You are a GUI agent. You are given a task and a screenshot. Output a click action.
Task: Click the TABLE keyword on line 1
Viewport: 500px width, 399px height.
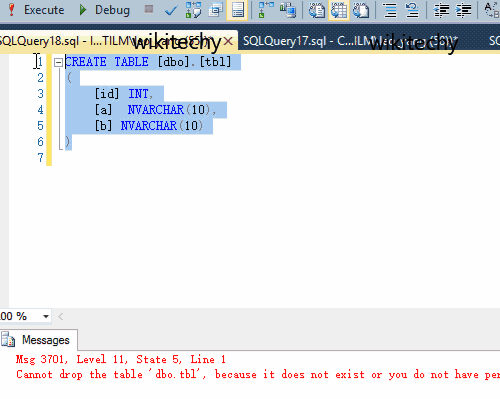tap(131, 62)
